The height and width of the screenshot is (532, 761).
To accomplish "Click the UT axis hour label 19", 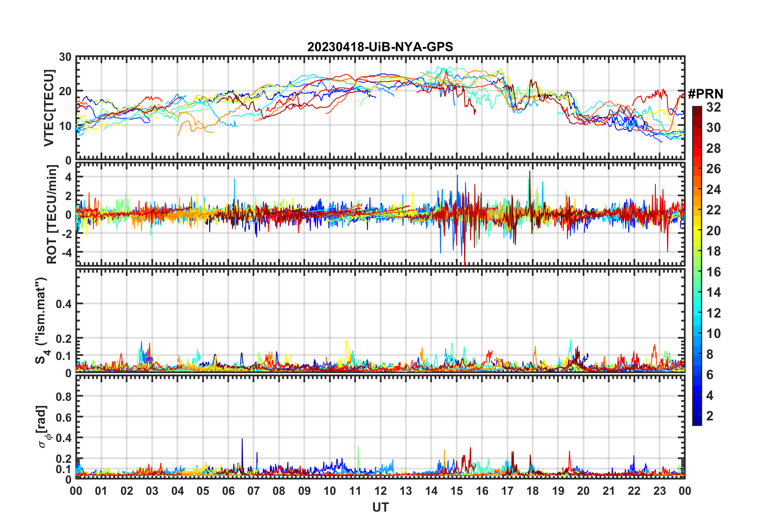I will pos(558,491).
